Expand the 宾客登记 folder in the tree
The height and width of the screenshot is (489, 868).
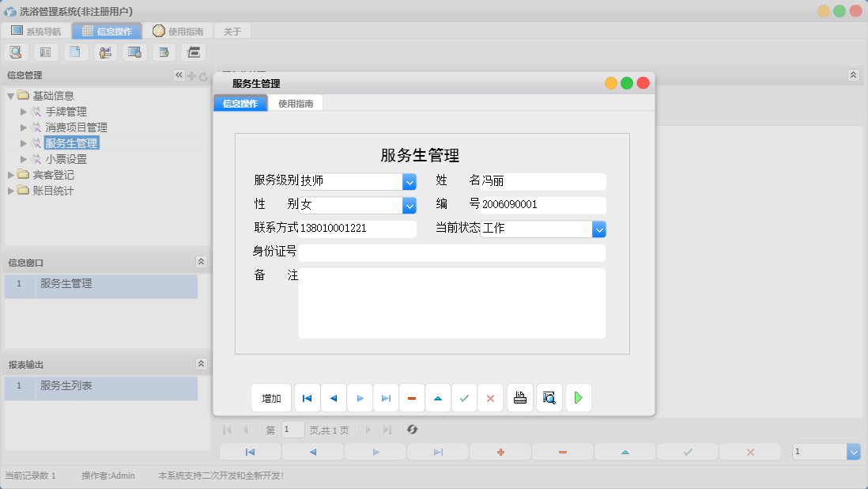click(x=12, y=174)
